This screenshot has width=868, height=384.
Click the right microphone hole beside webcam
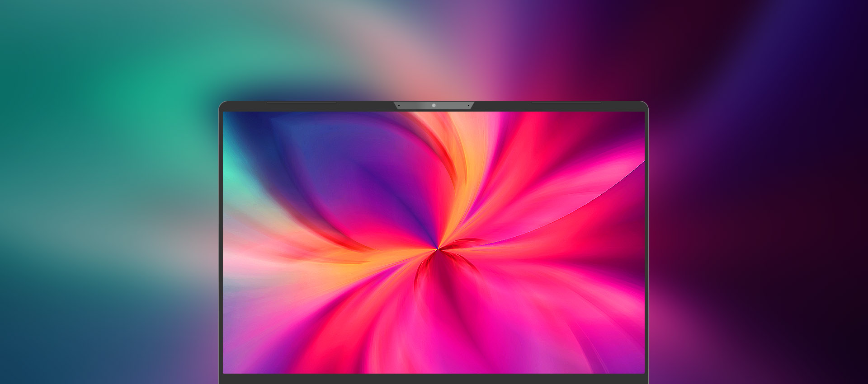pos(468,106)
